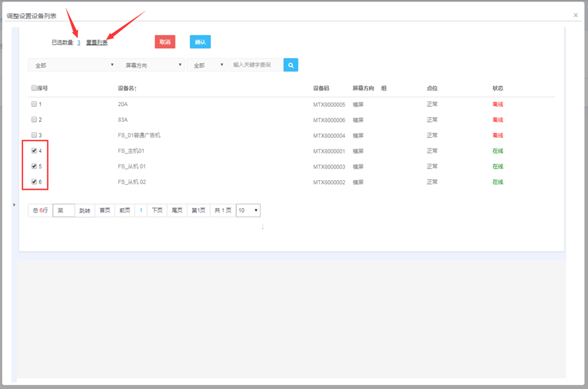The width and height of the screenshot is (588, 389).
Task: Uncheck the checkbox for row 4
Action: click(34, 151)
